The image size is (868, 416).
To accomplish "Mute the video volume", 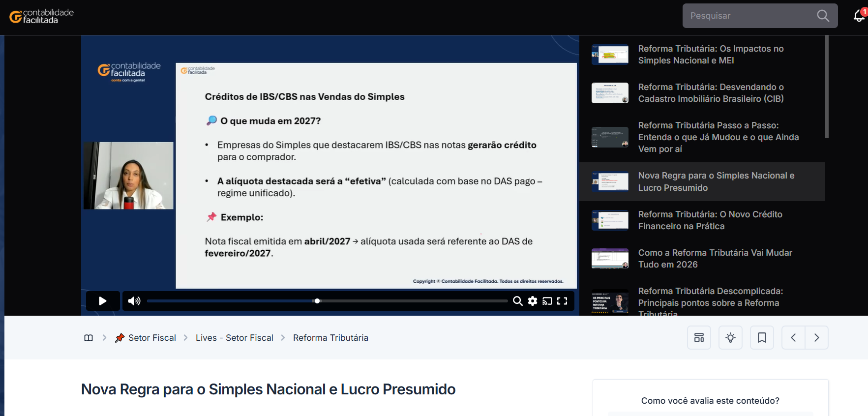I will (134, 301).
